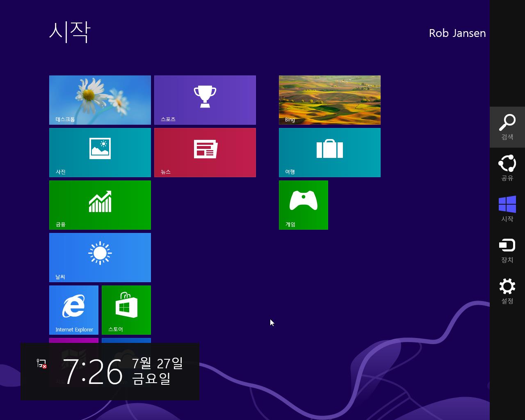Open the 데스크톱 (Desktop) tile
The width and height of the screenshot is (525, 420).
pyautogui.click(x=100, y=100)
